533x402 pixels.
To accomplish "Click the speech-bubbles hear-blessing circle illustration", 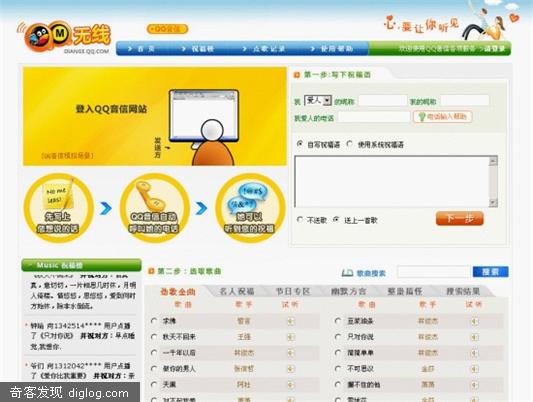I will (x=250, y=208).
